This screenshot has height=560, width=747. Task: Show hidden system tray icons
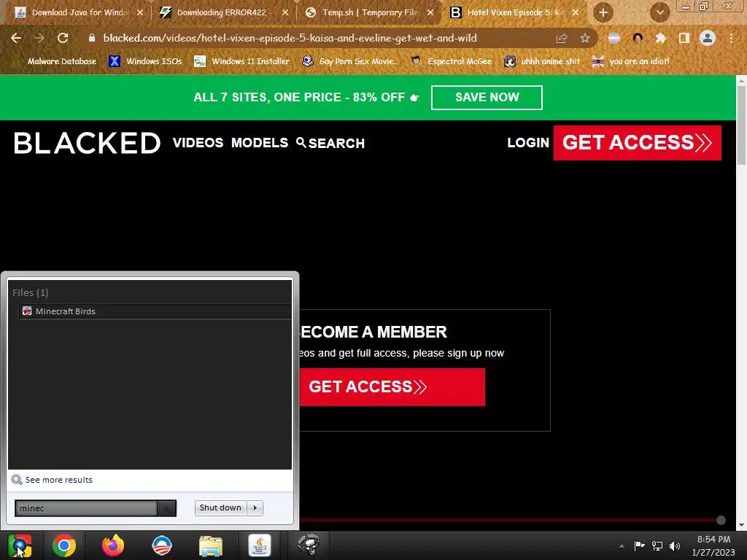tap(622, 546)
